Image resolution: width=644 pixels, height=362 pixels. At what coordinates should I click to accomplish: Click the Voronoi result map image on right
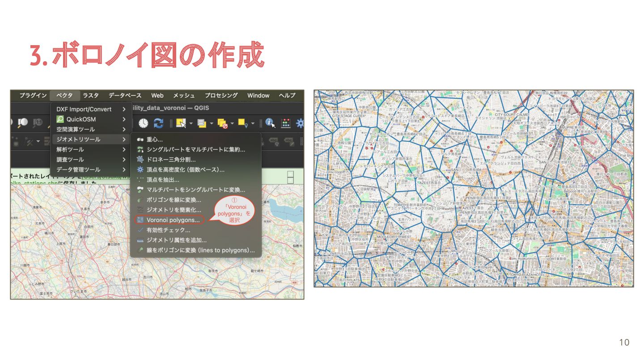pyautogui.click(x=474, y=188)
